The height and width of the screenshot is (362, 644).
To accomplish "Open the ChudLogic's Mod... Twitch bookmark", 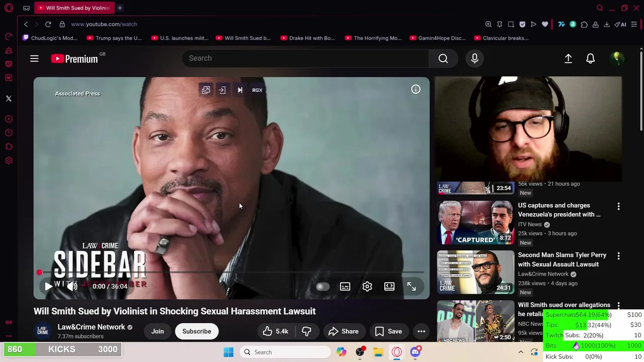I will coord(50,38).
